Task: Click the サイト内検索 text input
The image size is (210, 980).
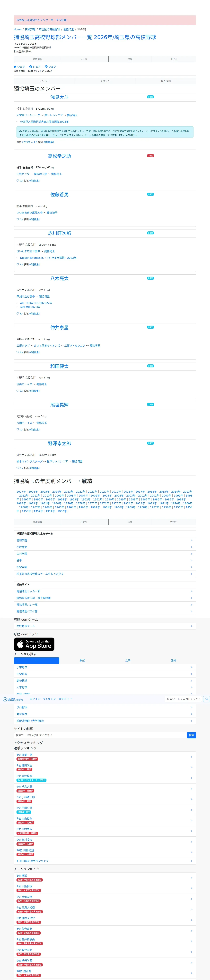Action: [100, 735]
